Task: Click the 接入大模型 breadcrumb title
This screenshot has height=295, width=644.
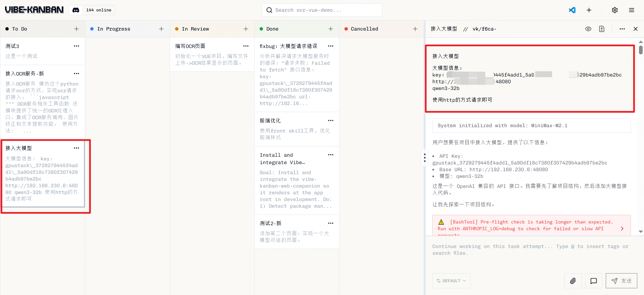Action: [x=444, y=29]
